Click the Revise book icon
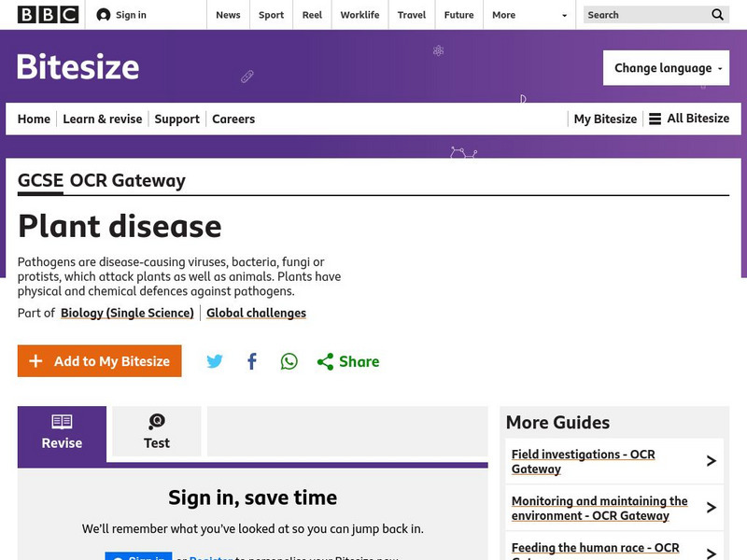The width and height of the screenshot is (747, 560). pyautogui.click(x=62, y=422)
